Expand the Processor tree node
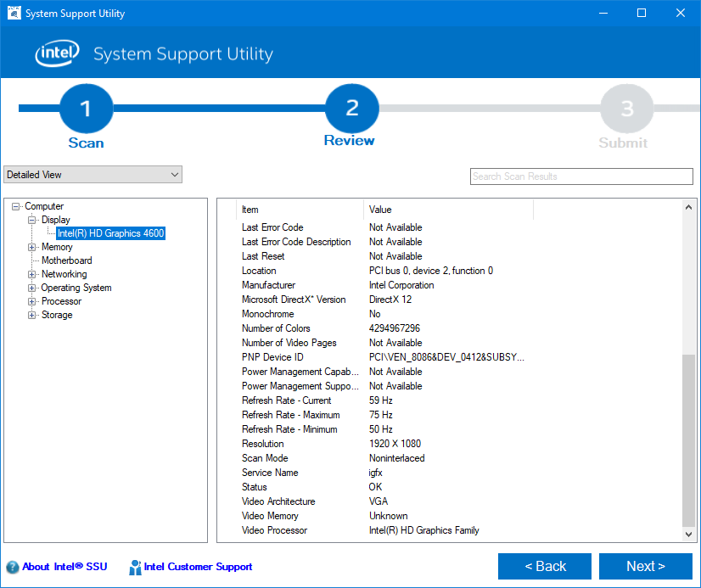701x588 pixels. coord(31,301)
